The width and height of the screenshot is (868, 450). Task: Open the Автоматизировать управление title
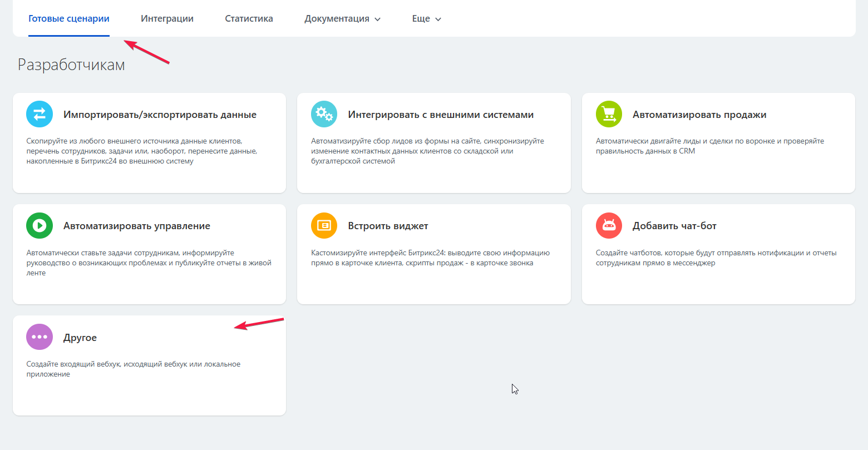click(x=137, y=226)
